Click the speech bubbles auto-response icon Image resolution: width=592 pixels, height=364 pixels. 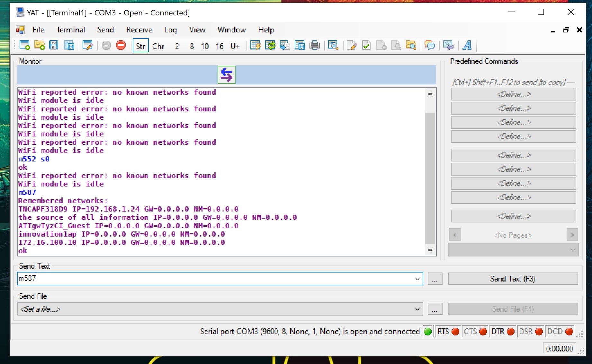coord(430,46)
